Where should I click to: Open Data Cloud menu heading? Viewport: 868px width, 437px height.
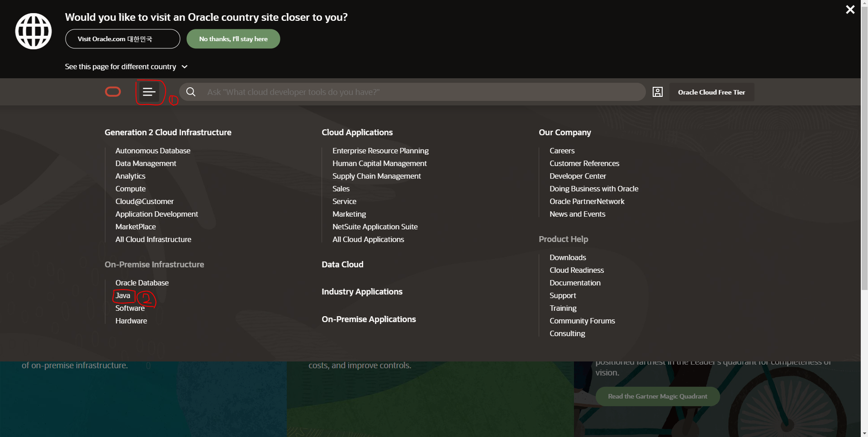pos(342,264)
